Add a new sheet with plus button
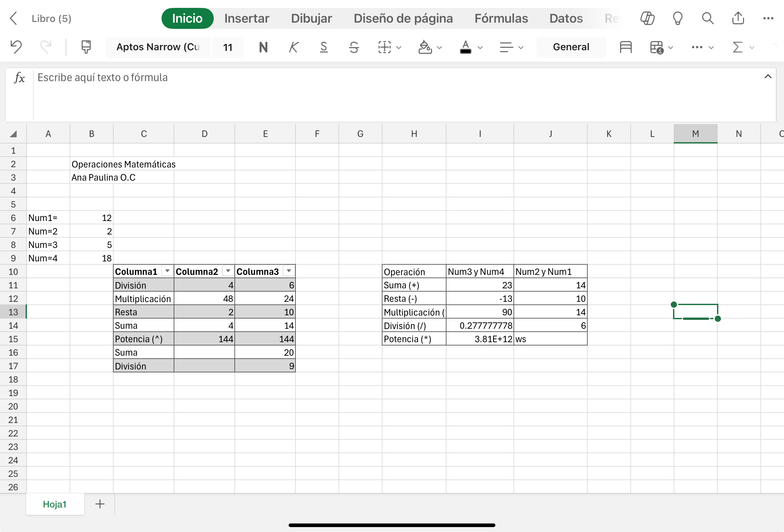Screen dimensions: 784x532 click(100, 504)
